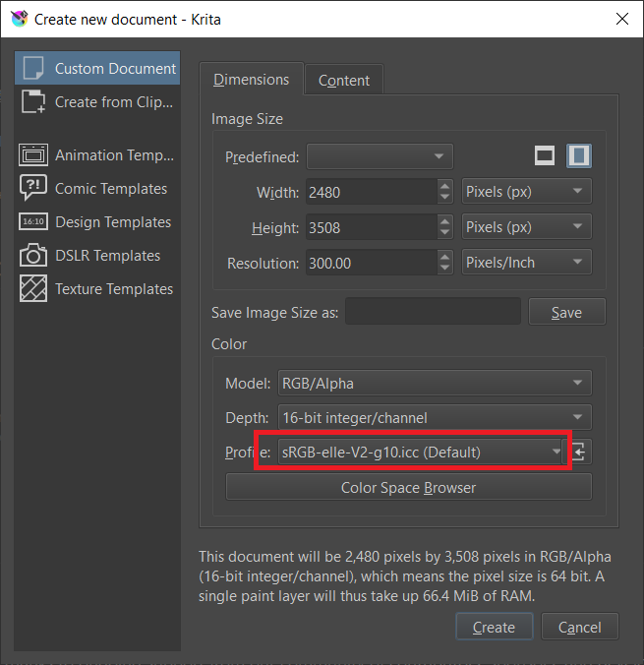Open the Height unit dropdown

tap(527, 227)
